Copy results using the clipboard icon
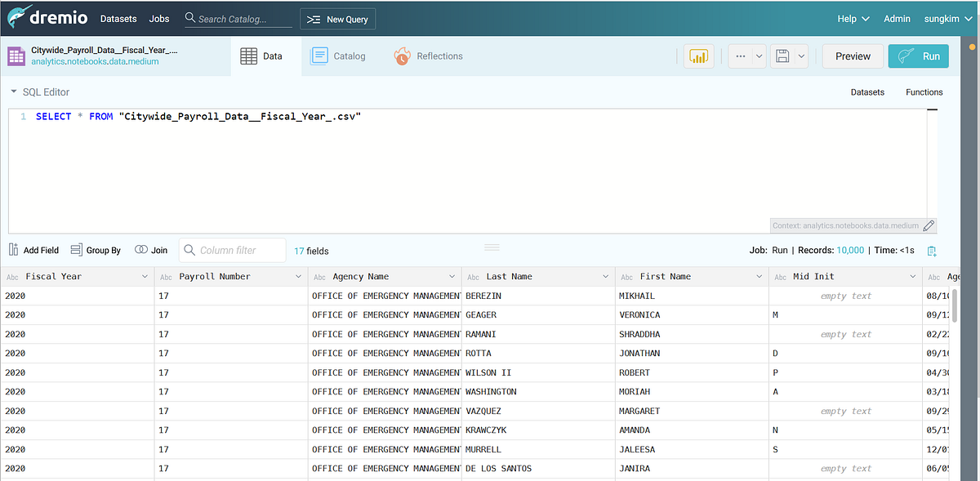Viewport: 980px width, 481px height. click(931, 251)
